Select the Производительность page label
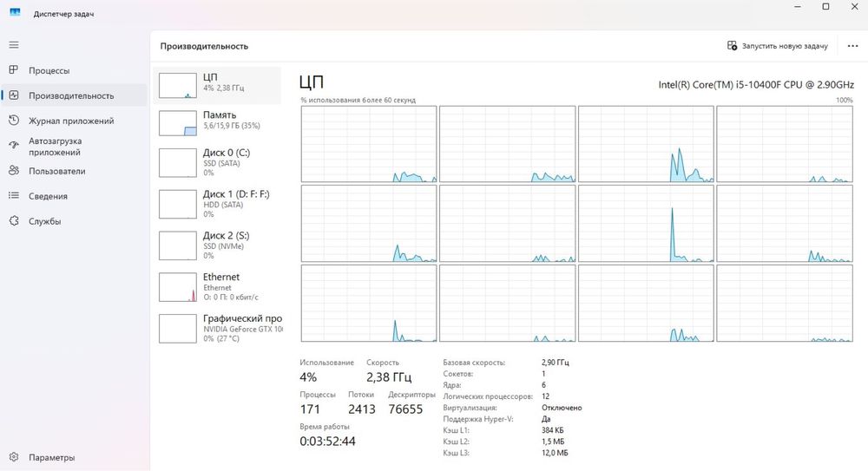Screen dimensions: 868x471 point(71,95)
